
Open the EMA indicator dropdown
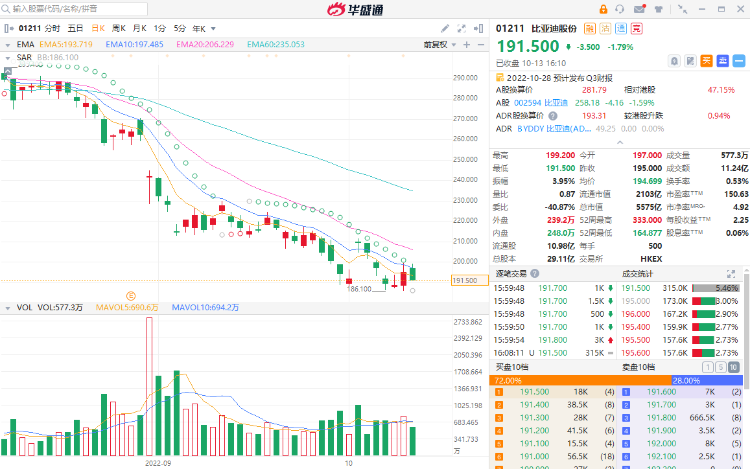(8, 45)
